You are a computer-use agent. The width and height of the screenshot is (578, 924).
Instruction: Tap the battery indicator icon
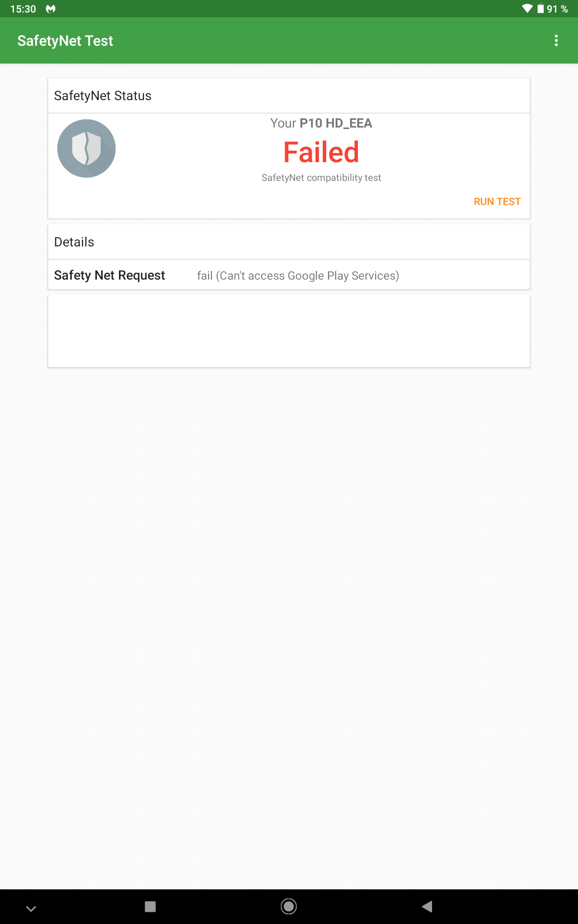[x=541, y=9]
